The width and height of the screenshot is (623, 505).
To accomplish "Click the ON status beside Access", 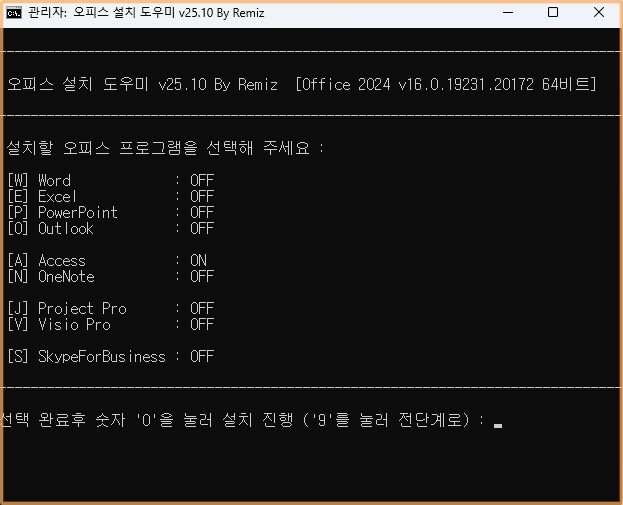I will (x=198, y=261).
